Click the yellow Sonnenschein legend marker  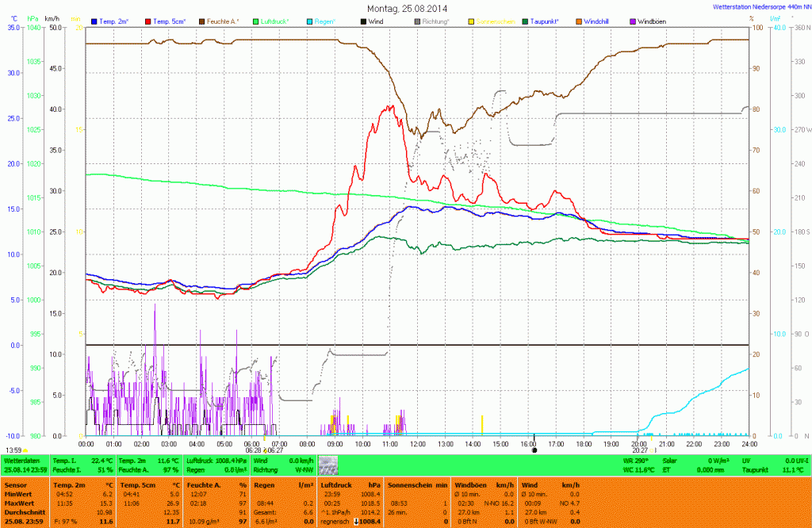click(x=472, y=21)
